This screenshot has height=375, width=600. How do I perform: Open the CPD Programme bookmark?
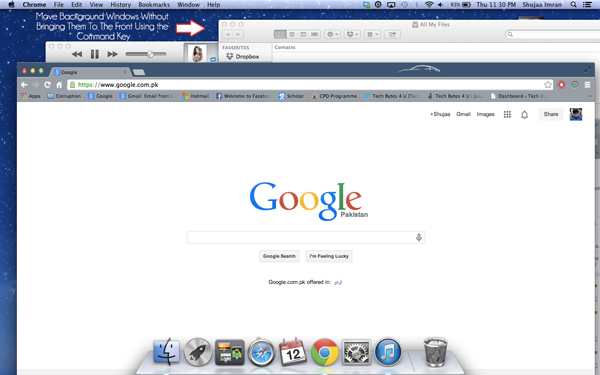click(x=334, y=96)
